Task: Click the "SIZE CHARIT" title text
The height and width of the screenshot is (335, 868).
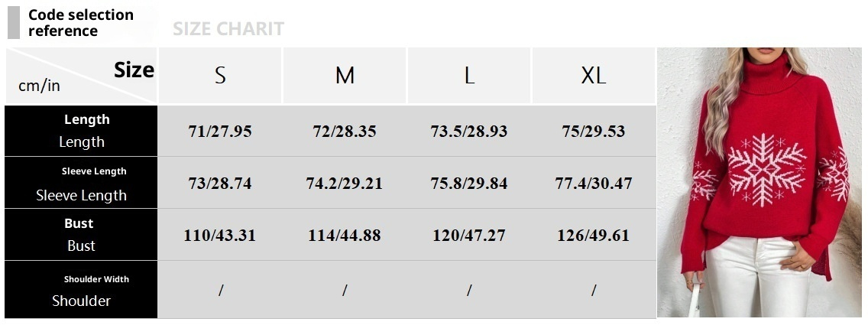Action: (x=228, y=29)
